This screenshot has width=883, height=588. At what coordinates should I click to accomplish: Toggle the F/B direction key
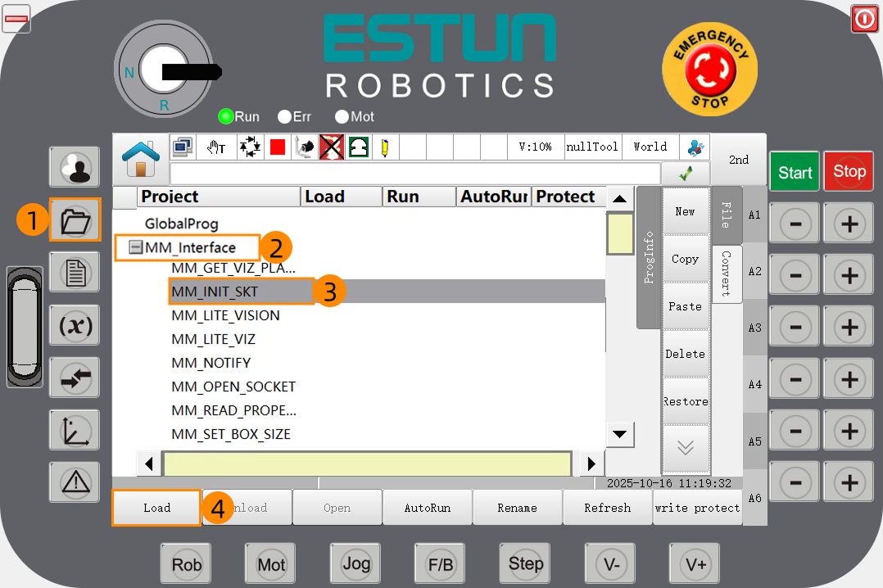[x=441, y=563]
